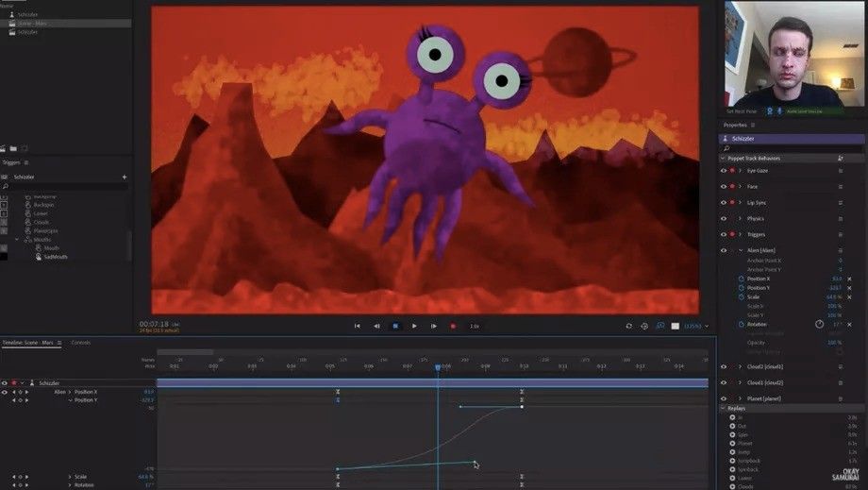The width and height of the screenshot is (868, 490).
Task: Click the Set Rest Pose button
Action: [743, 110]
